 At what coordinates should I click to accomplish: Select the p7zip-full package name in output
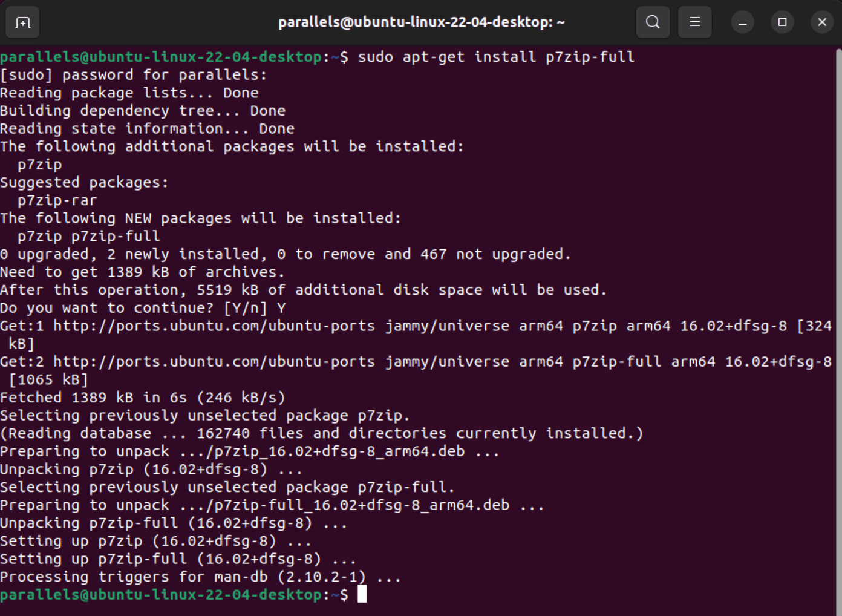pos(114,236)
